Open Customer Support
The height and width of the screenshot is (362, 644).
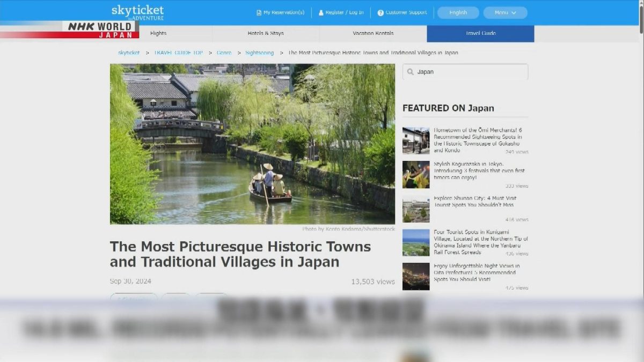406,12
